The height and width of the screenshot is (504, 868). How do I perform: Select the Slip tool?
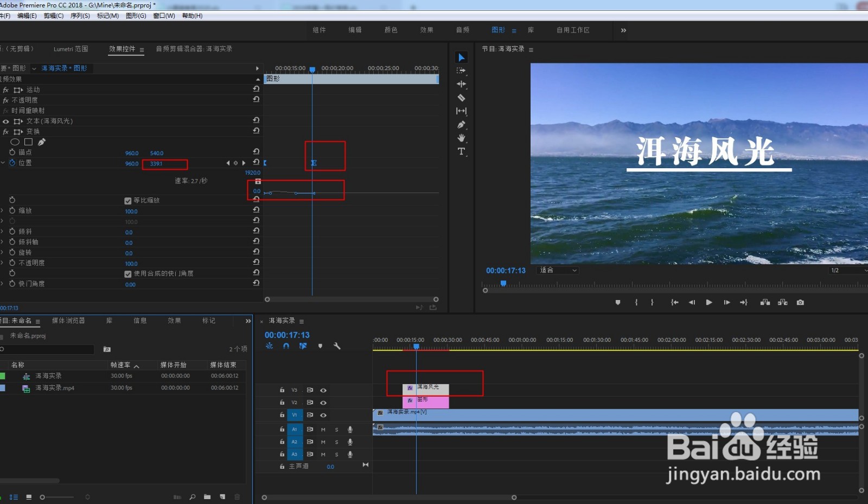pyautogui.click(x=461, y=111)
